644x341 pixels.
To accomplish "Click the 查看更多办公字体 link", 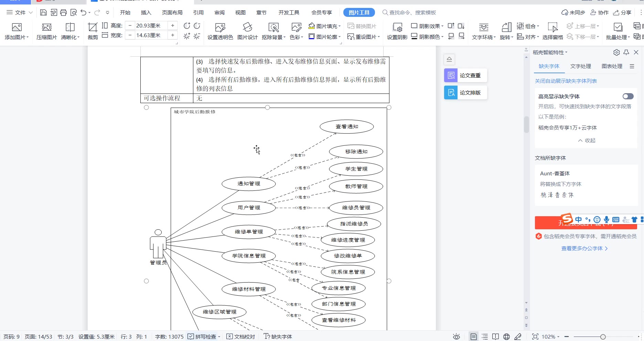I will tap(584, 248).
